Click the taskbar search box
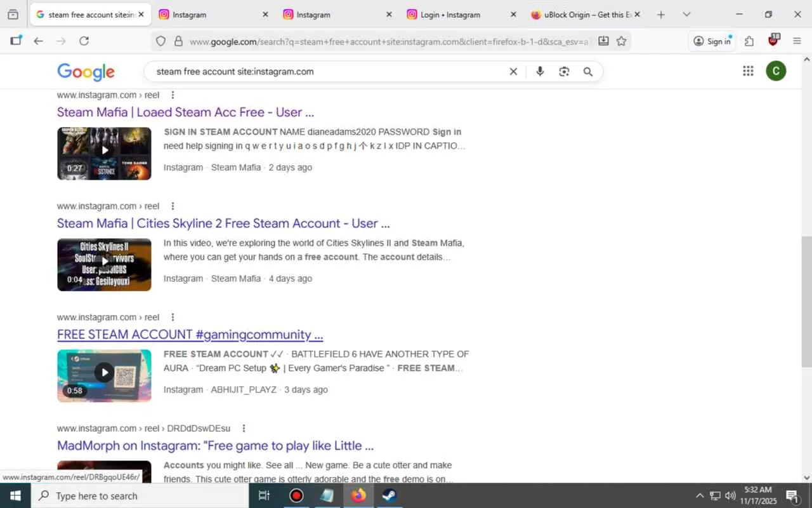 click(140, 496)
